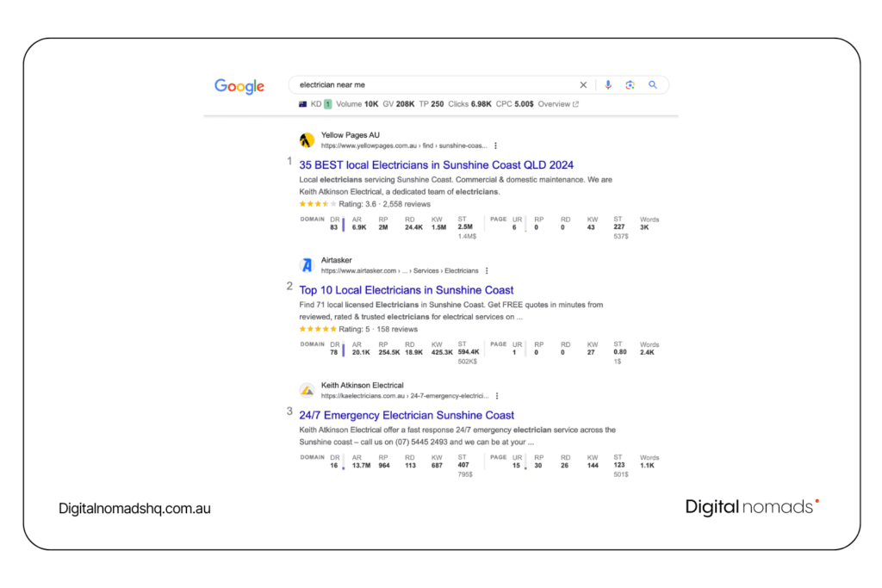Open Google Lens image search icon

[630, 85]
